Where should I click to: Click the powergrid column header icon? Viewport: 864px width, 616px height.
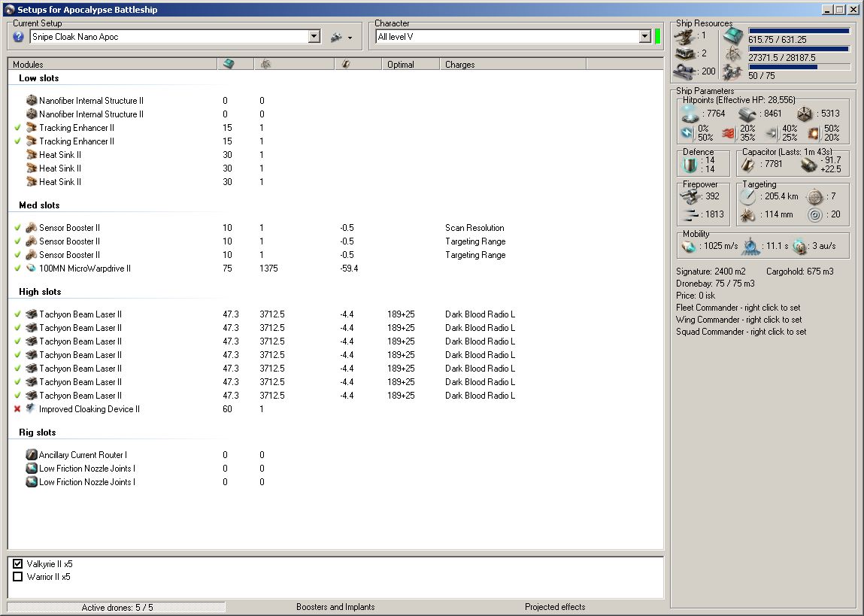[x=265, y=64]
